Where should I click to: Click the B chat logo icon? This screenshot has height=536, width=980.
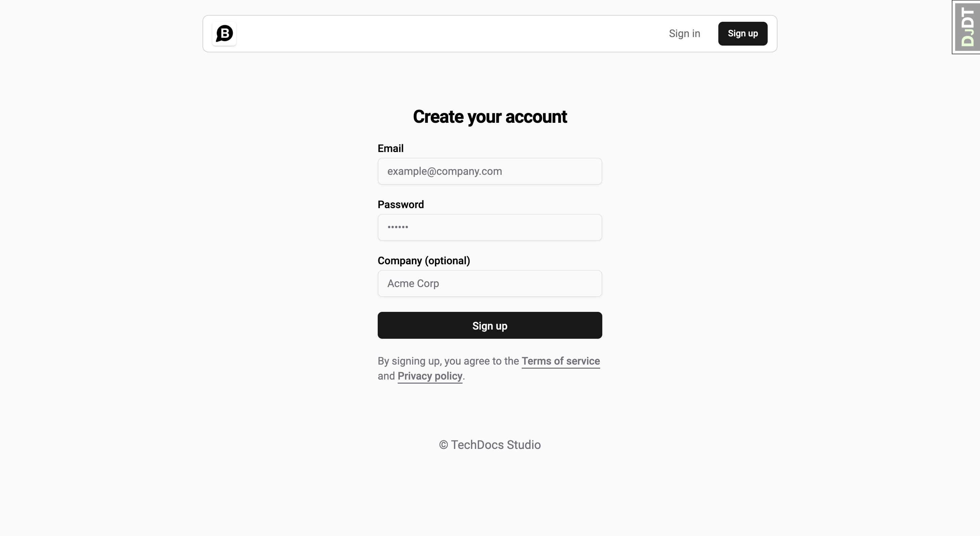point(225,34)
